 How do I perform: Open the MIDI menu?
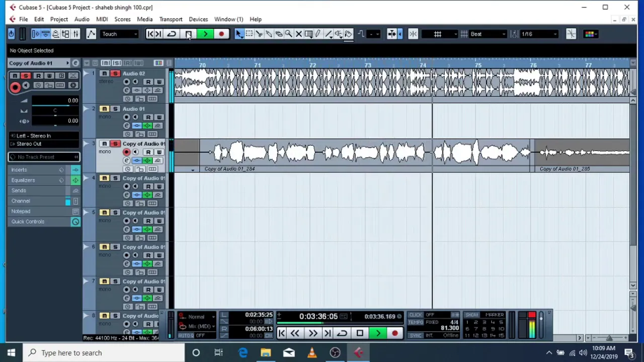(x=102, y=19)
